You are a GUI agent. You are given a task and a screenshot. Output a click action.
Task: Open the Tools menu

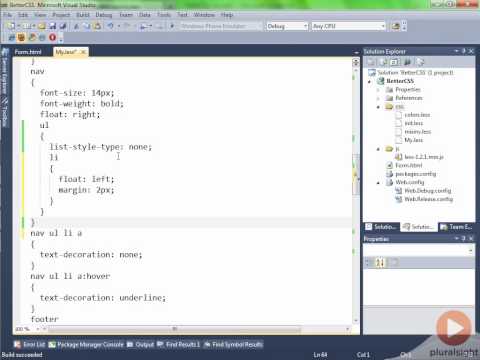[x=164, y=15]
